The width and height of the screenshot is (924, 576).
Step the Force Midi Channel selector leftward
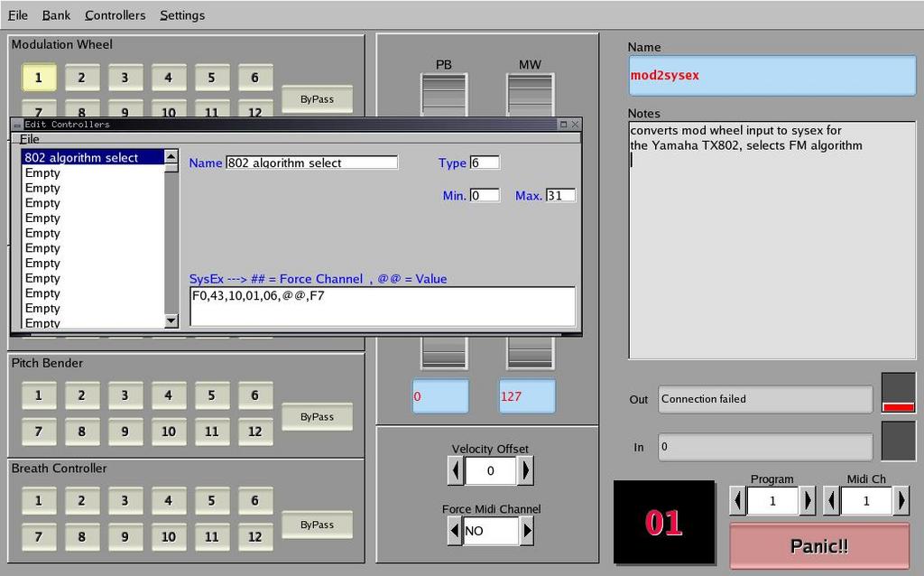pyautogui.click(x=455, y=531)
